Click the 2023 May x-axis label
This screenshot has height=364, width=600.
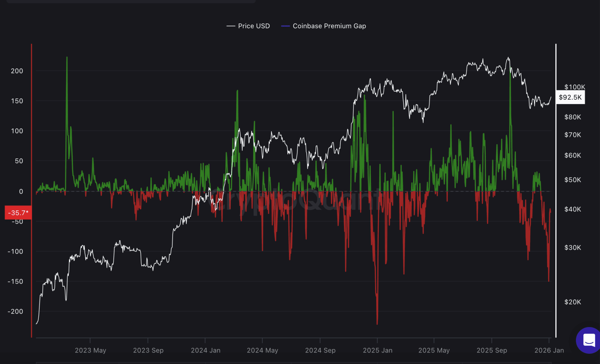point(90,350)
